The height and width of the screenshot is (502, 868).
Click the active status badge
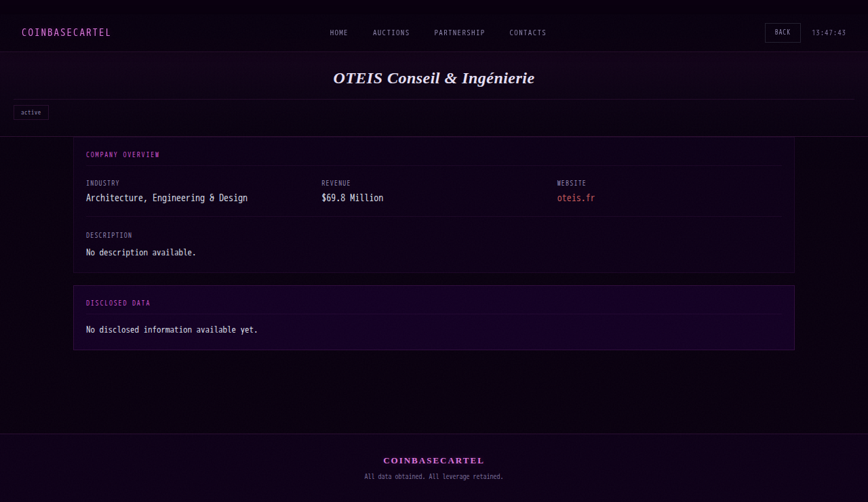point(31,112)
